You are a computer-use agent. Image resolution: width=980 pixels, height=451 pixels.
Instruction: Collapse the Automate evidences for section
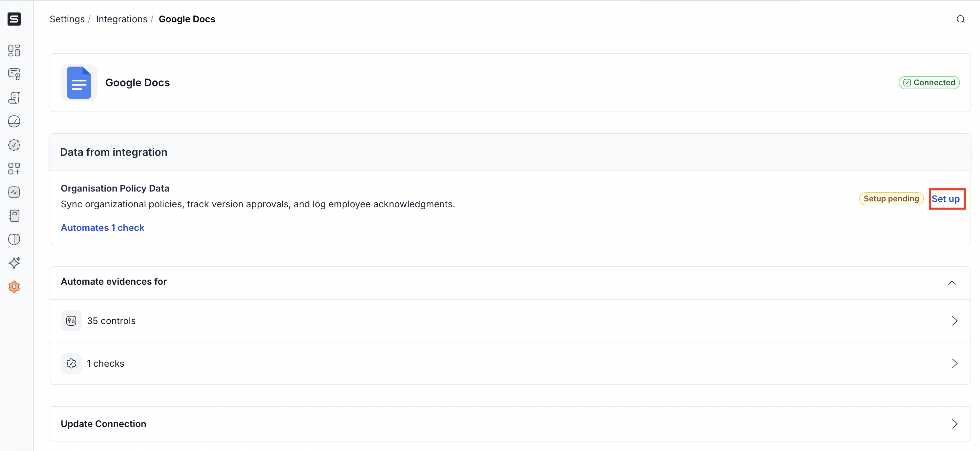[951, 282]
